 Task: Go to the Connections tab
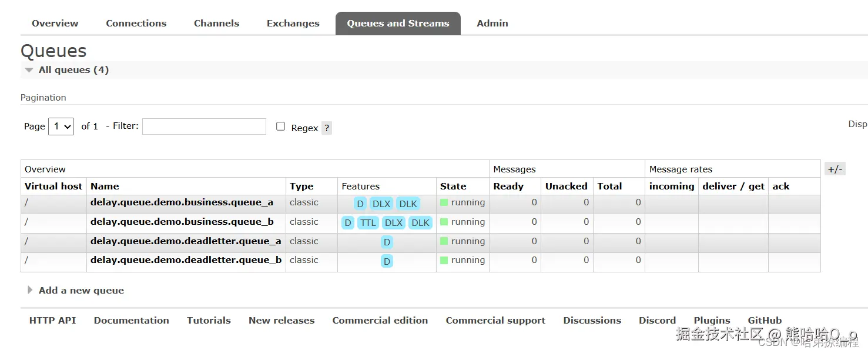pos(136,24)
